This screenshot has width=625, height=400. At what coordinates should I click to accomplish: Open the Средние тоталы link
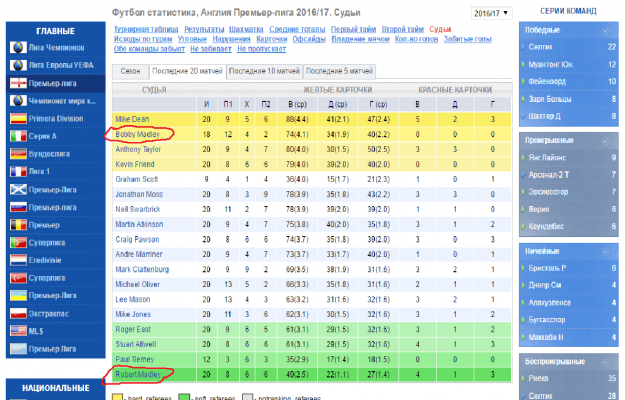coord(297,29)
